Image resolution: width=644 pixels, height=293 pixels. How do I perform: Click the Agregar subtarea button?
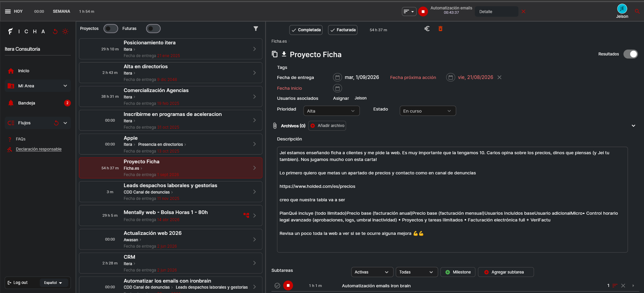[506, 272]
